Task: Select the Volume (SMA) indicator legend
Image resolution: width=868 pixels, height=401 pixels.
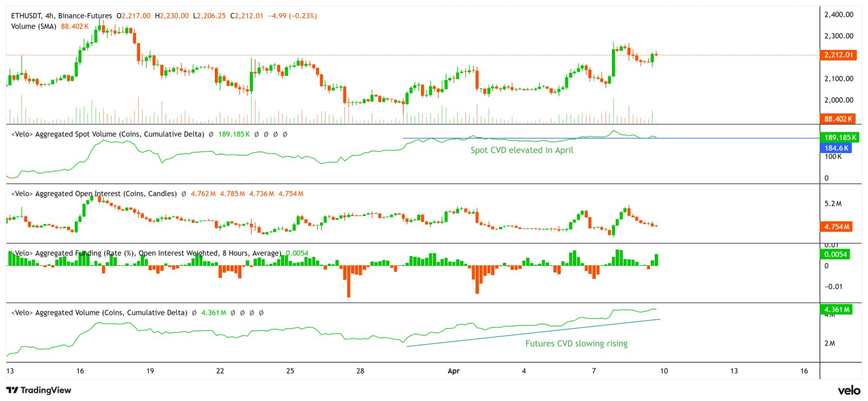Action: (x=34, y=26)
